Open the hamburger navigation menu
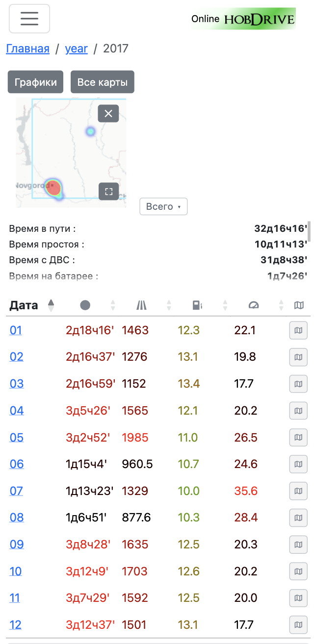 (x=29, y=19)
